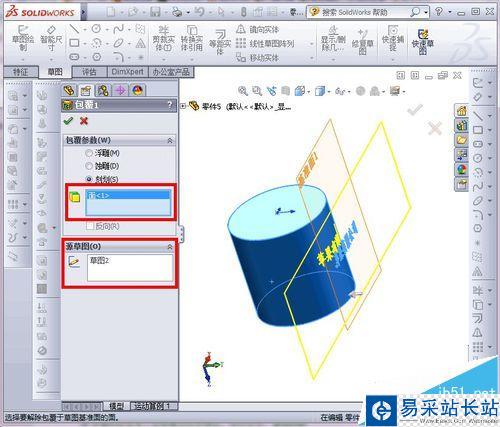The image size is (500, 427).
Task: Switch to the Features (特征) ribbon tab
Action: (x=21, y=72)
